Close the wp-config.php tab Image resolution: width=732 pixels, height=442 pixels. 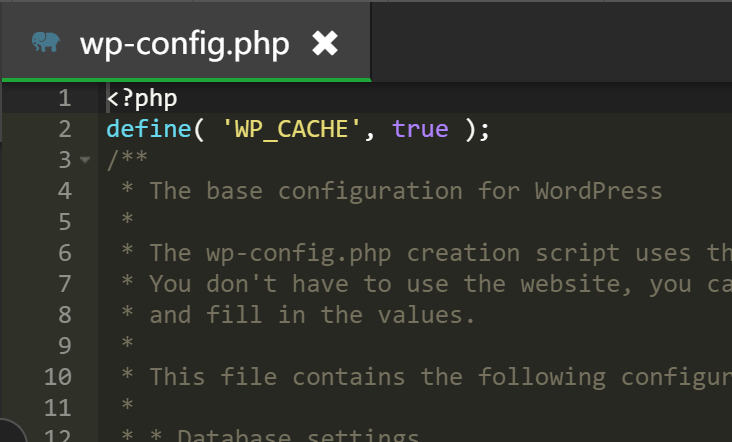(325, 42)
